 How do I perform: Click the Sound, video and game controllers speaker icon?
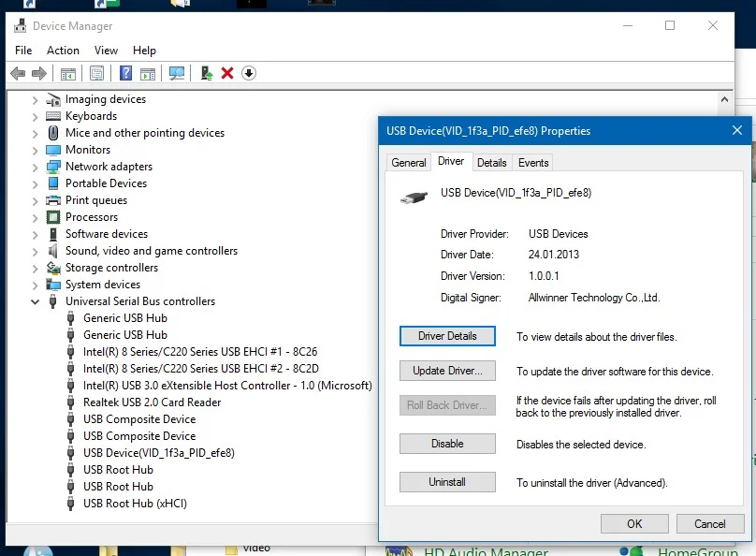point(53,251)
